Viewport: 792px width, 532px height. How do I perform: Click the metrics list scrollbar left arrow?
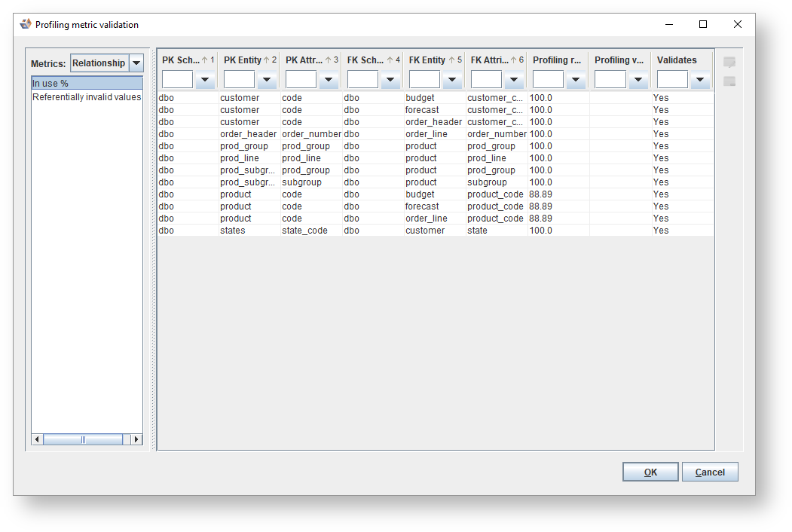37,439
